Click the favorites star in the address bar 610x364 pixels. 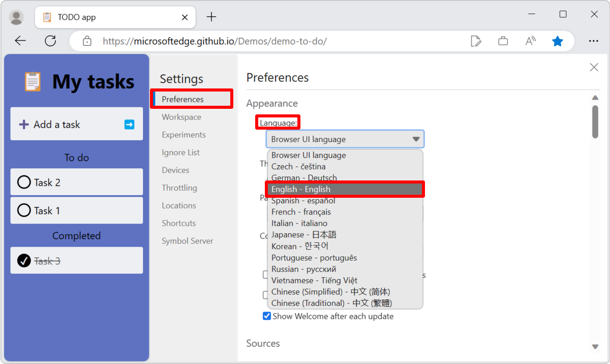click(558, 41)
